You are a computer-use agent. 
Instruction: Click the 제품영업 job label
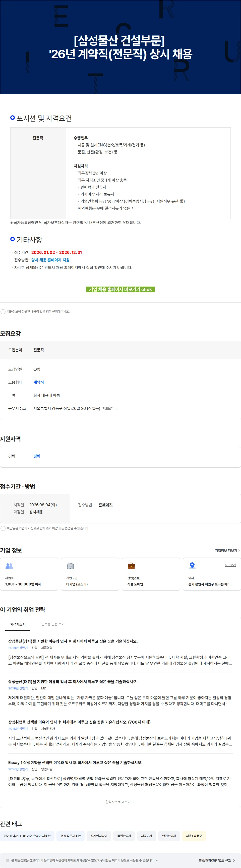pos(47,648)
